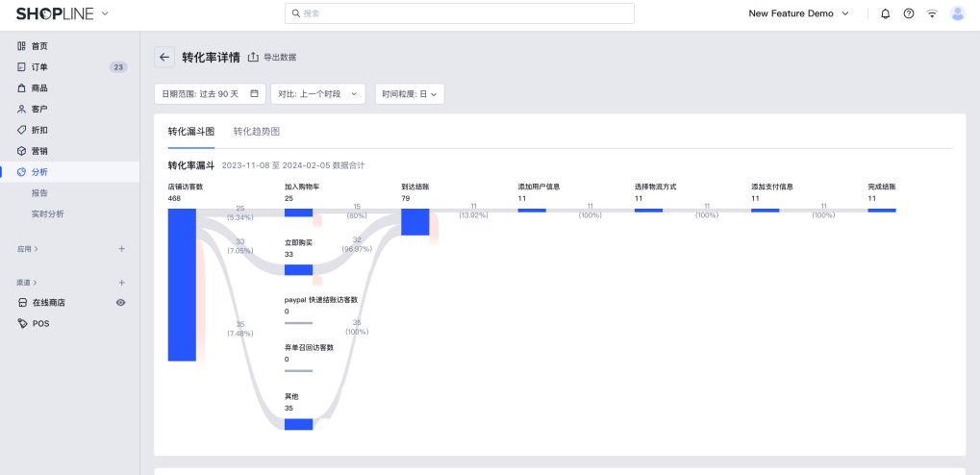Viewport: 980px width, 475px height.
Task: Click the 店铺访客数 blue funnel bar
Action: pos(182,285)
